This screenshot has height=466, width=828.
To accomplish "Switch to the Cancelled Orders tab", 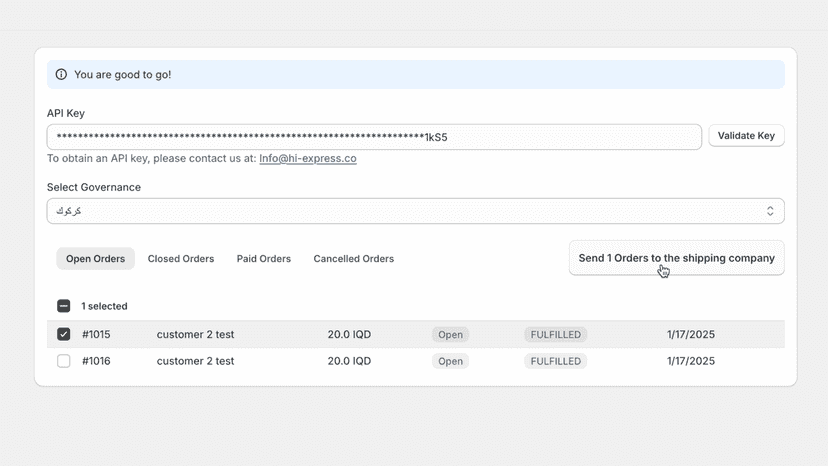I will tap(354, 259).
